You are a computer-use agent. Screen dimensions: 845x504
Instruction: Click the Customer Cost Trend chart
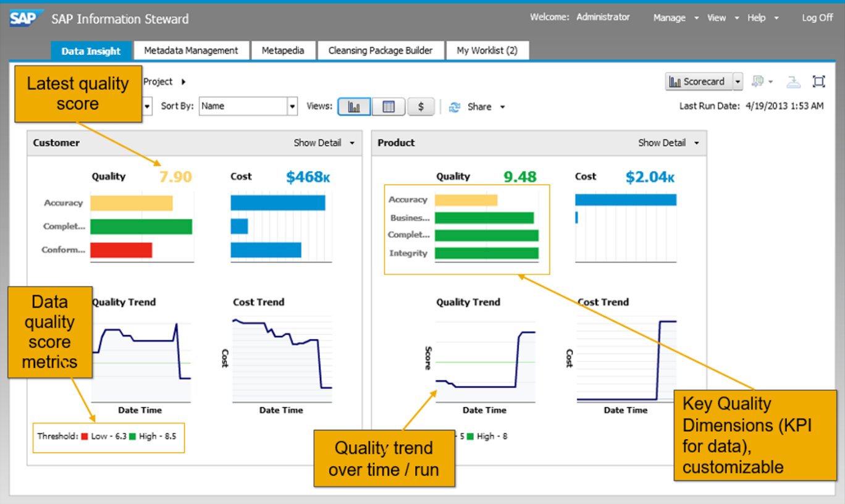tap(282, 359)
